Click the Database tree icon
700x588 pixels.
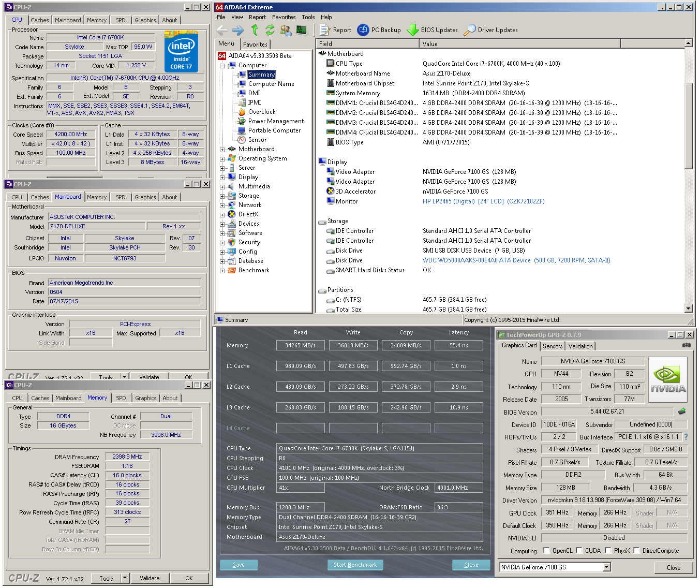pos(231,261)
